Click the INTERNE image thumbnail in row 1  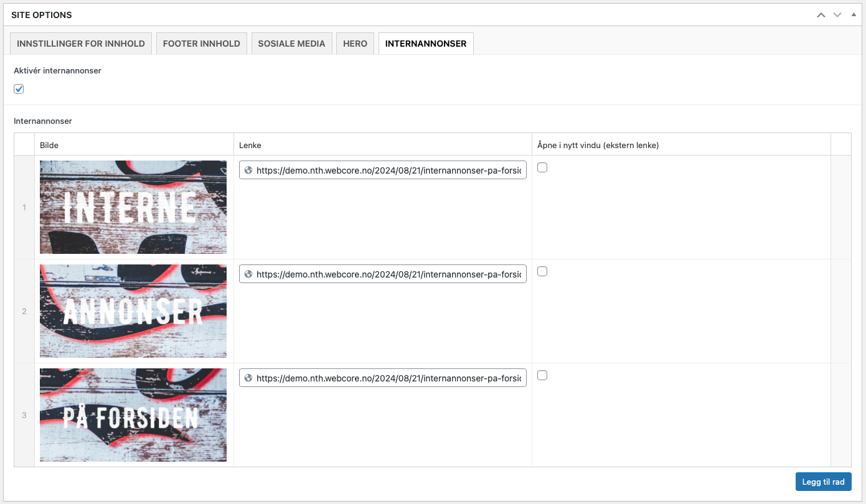133,207
